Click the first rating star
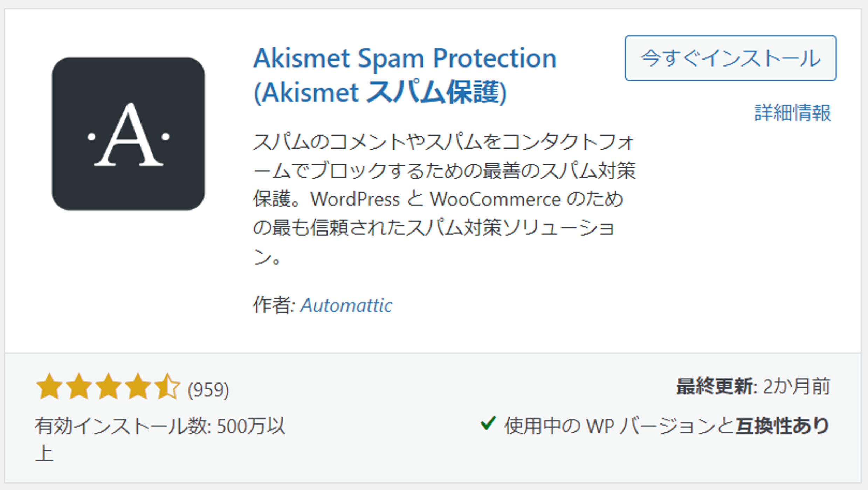Image resolution: width=868 pixels, height=490 pixels. click(49, 386)
